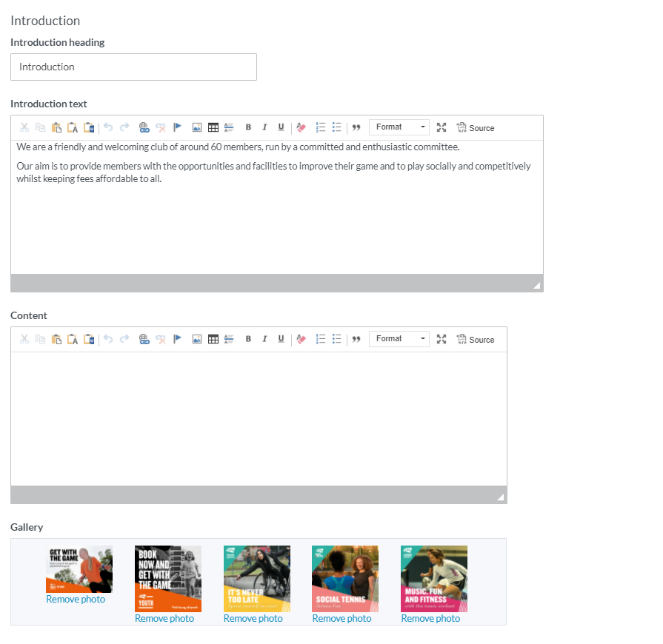
Task: Toggle bulleted list in Content editor
Action: click(x=336, y=339)
